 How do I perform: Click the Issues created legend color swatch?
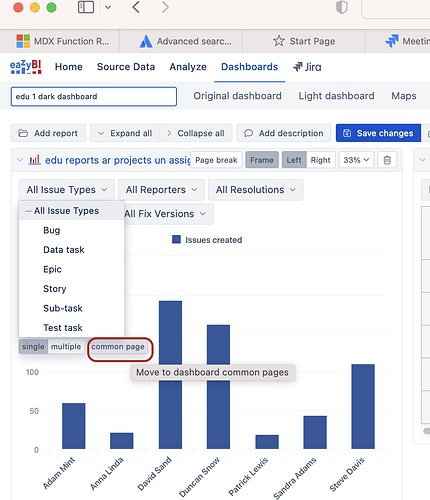click(x=176, y=239)
